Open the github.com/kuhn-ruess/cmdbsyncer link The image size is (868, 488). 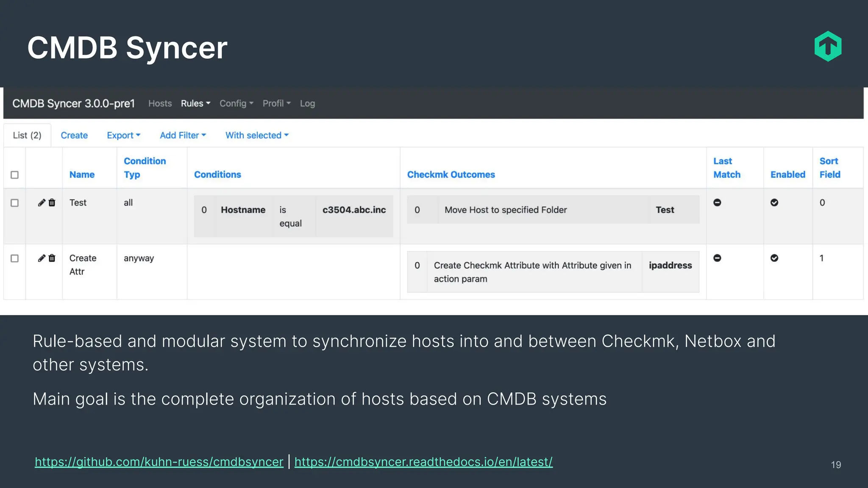(x=159, y=462)
